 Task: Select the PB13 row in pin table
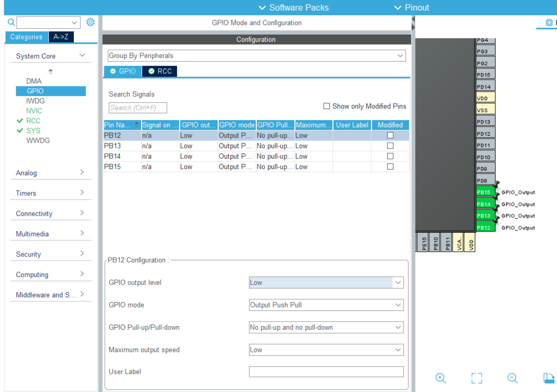(256, 146)
